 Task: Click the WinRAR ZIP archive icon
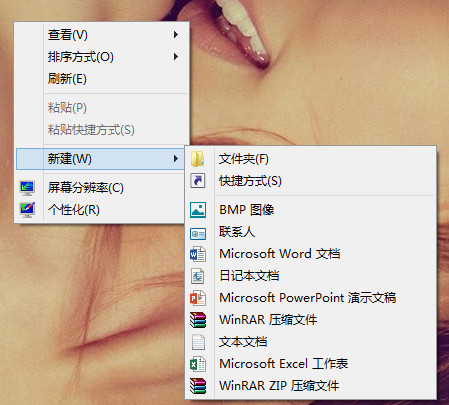(198, 386)
